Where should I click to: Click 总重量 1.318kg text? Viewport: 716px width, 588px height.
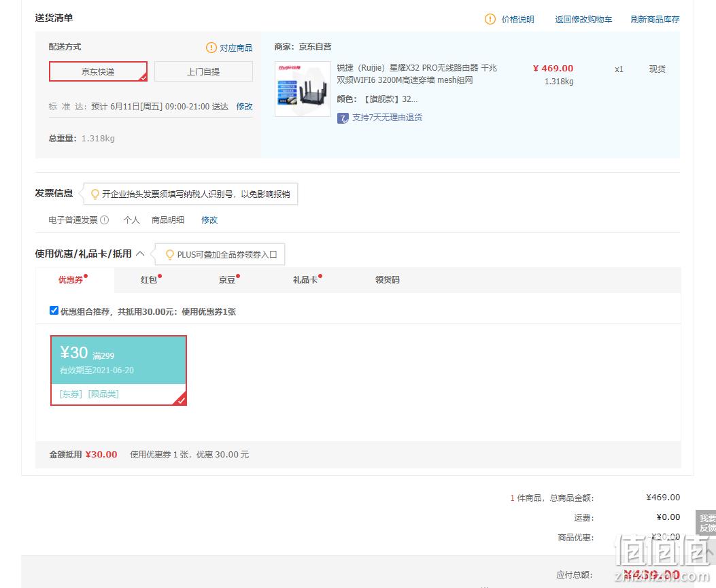pyautogui.click(x=82, y=138)
